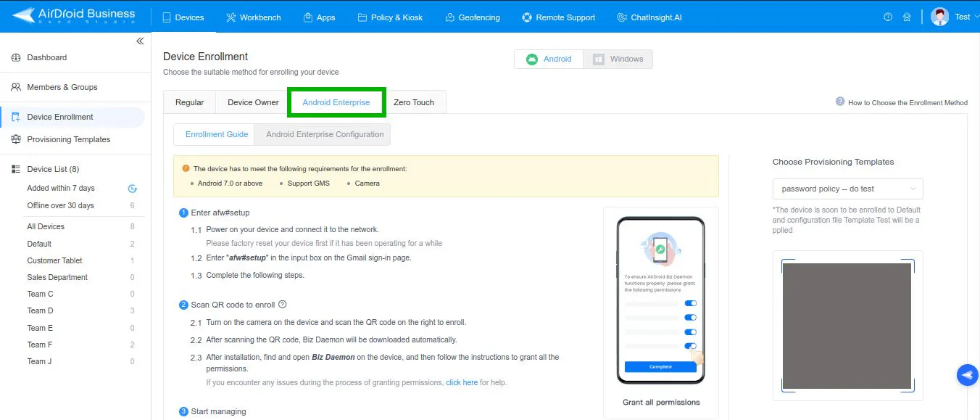The height and width of the screenshot is (420, 980).
Task: Click the AirDroid Business logo
Action: point(74,15)
